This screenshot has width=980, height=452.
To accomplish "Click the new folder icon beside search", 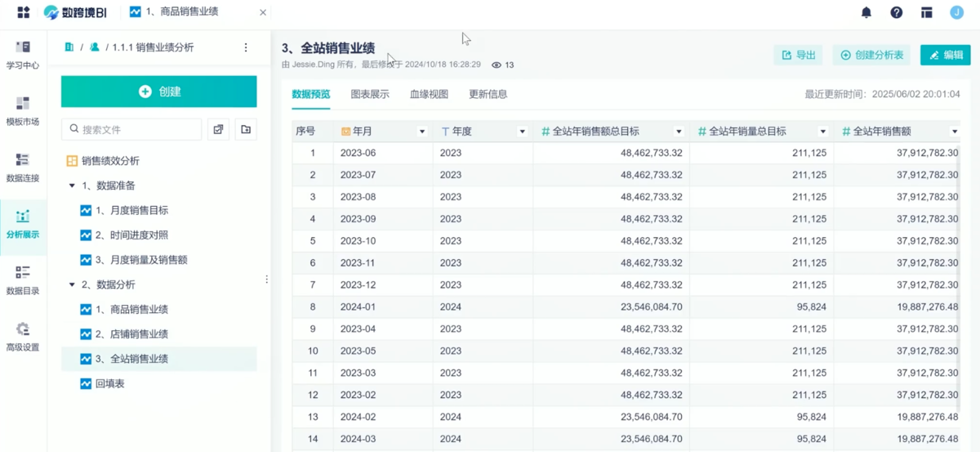I will pos(246,129).
